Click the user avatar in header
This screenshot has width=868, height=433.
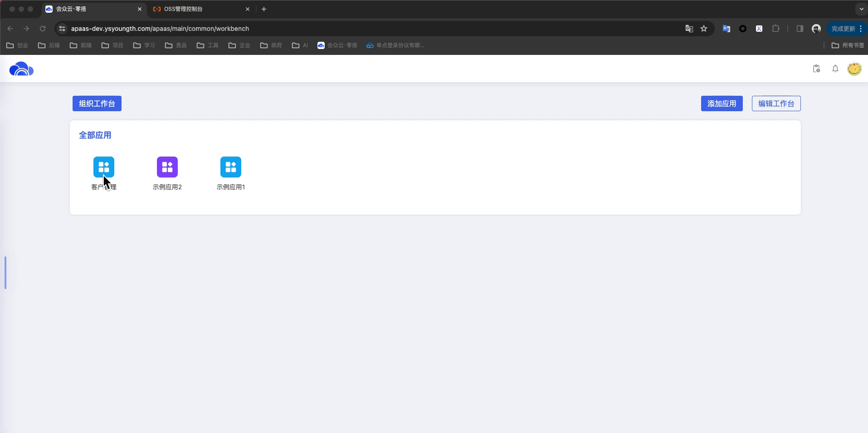854,69
